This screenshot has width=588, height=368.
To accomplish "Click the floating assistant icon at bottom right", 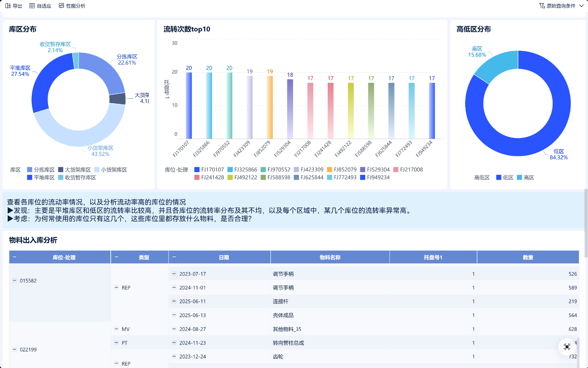I will pos(567,347).
